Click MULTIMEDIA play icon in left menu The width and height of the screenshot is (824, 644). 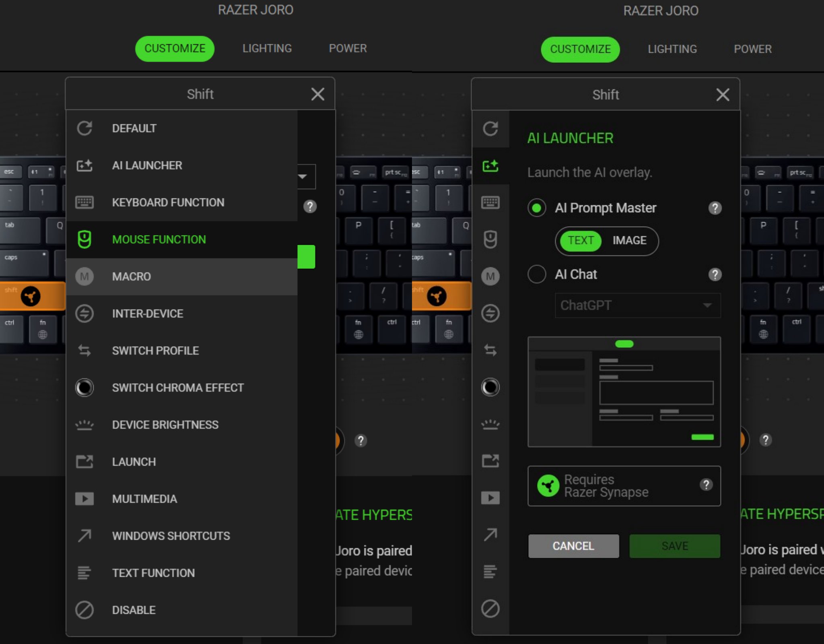pyautogui.click(x=84, y=499)
